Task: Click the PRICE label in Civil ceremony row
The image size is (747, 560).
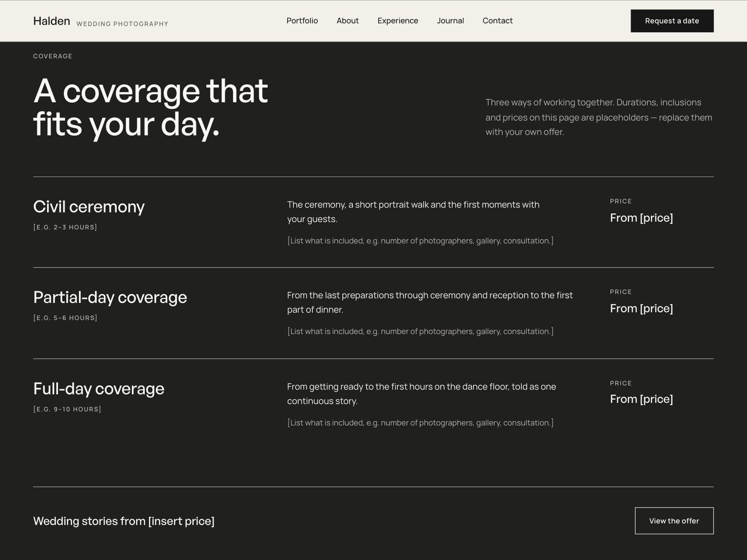Action: point(620,201)
